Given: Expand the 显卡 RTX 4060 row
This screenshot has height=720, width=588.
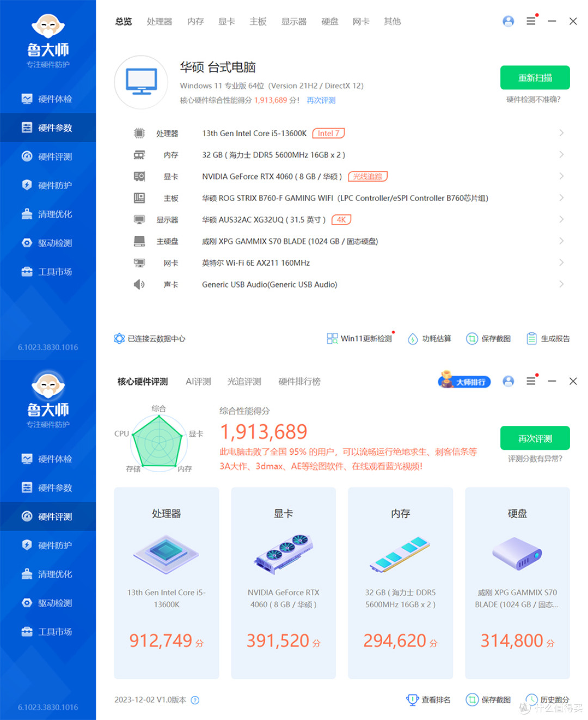Looking at the screenshot, I should click(x=348, y=176).
